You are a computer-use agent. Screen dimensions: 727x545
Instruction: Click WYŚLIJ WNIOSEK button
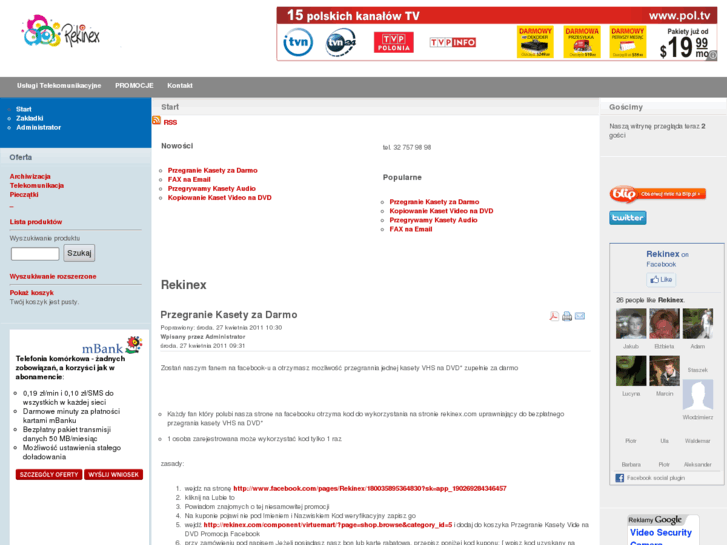(114, 474)
